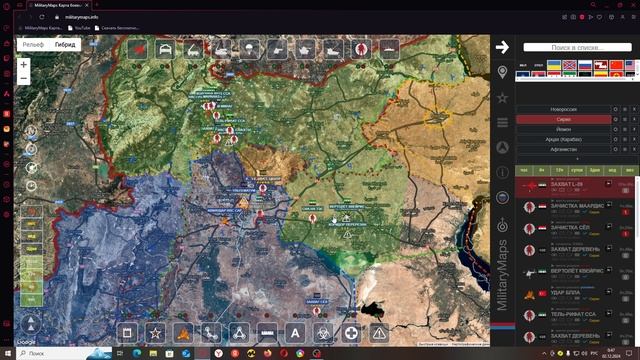Select the triangle nodes icon in bottom toolbar
Image resolution: width=640 pixels, height=360 pixels.
coord(239,333)
